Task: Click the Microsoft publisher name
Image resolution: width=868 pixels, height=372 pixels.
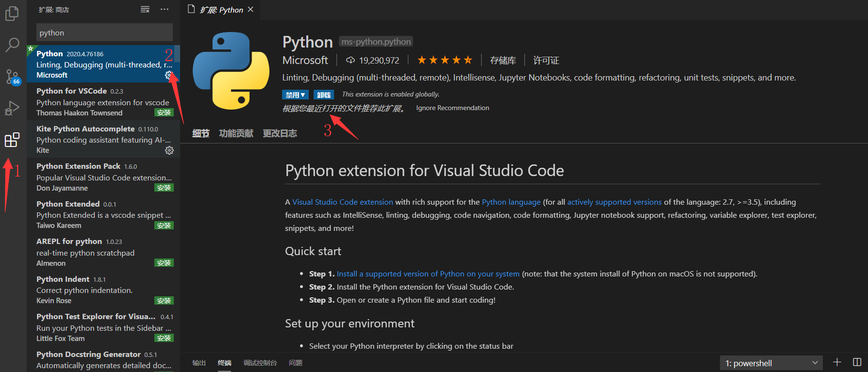Action: pos(305,60)
